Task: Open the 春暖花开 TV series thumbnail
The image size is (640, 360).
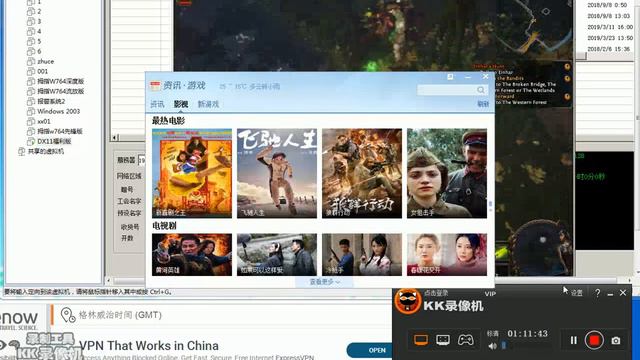Action: 447,254
